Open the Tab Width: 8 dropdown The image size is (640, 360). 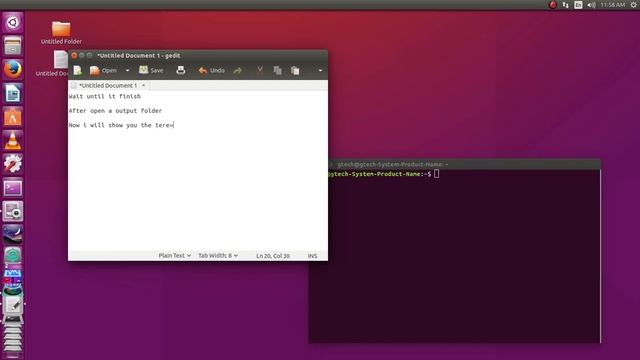pos(218,256)
